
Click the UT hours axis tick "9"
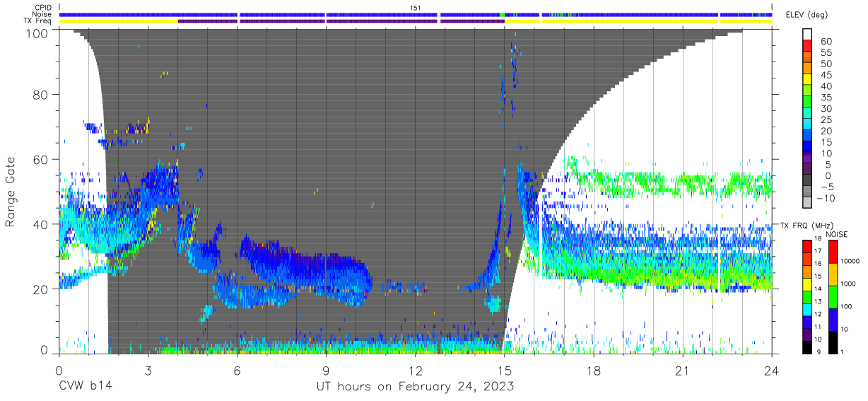[326, 370]
